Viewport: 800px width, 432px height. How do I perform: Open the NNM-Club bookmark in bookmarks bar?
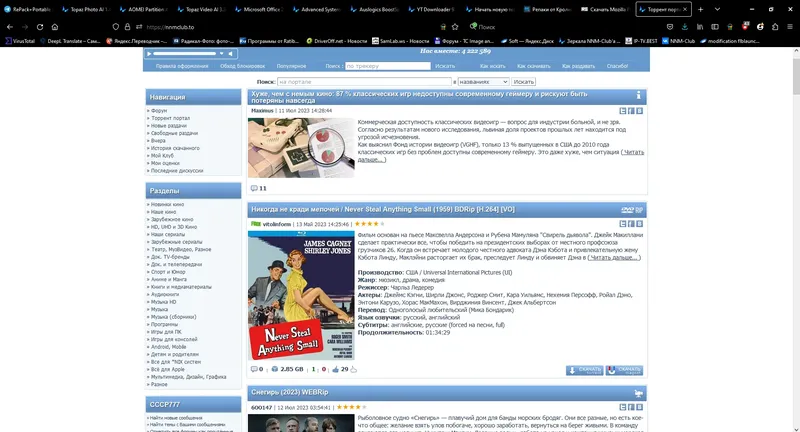[x=678, y=41]
